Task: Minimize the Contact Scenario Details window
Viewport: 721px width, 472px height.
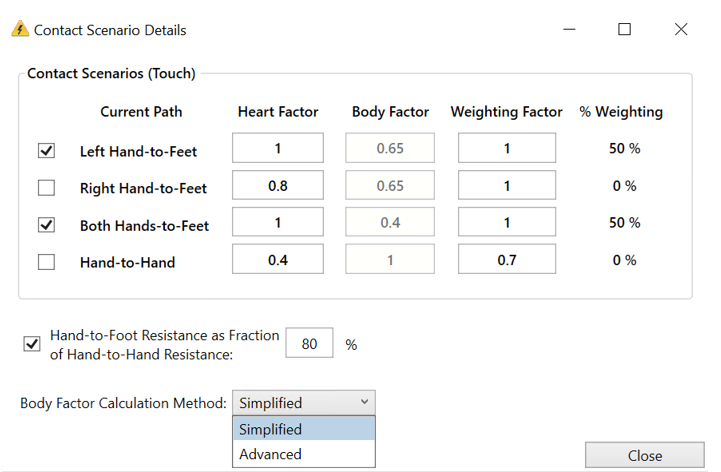Action: (569, 29)
